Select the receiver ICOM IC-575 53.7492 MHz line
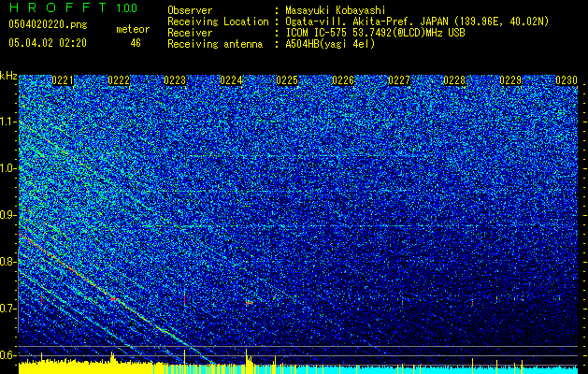The height and width of the screenshot is (374, 588). tap(375, 33)
